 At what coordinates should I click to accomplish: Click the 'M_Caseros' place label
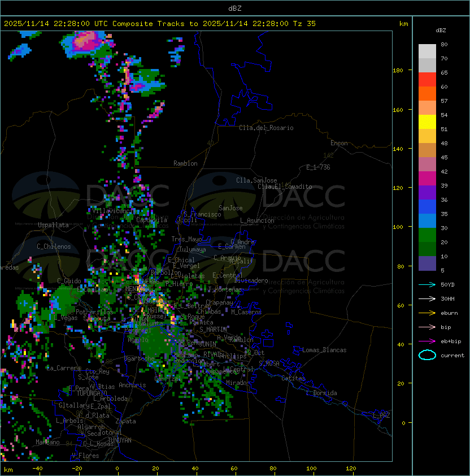click(246, 312)
